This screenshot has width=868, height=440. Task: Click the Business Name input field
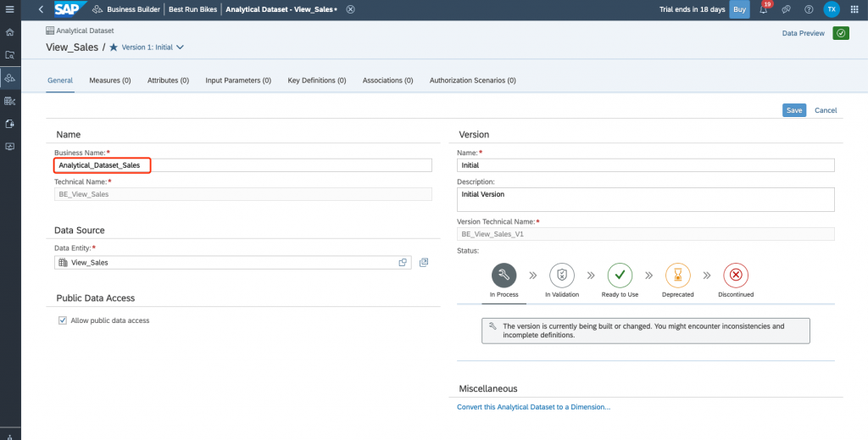coord(243,165)
